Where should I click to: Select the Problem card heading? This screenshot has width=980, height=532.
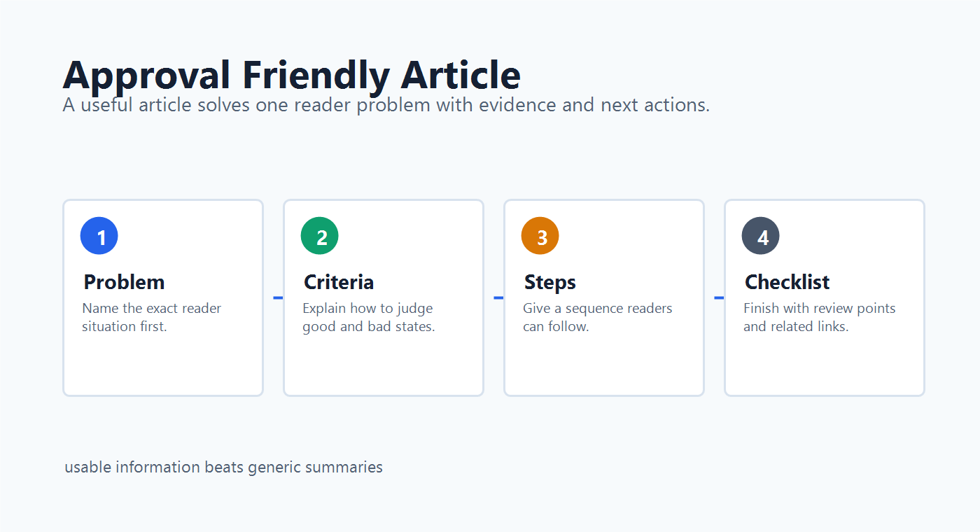click(124, 282)
